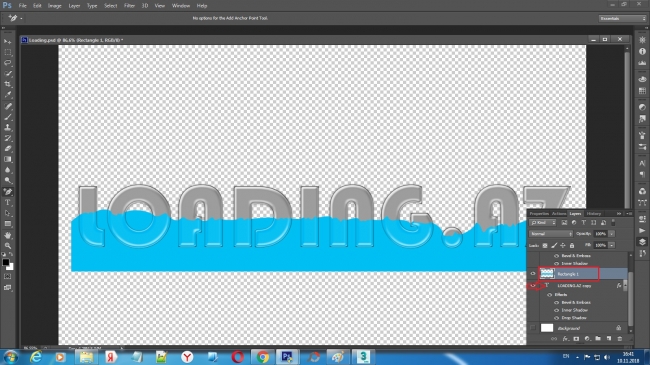Image resolution: width=650 pixels, height=365 pixels.
Task: Switch to the History tab
Action: click(594, 214)
